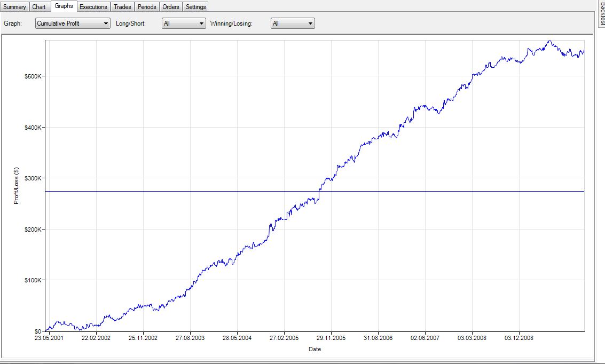Click the 23.05.2001 date label
The height and width of the screenshot is (364, 605).
coord(49,338)
